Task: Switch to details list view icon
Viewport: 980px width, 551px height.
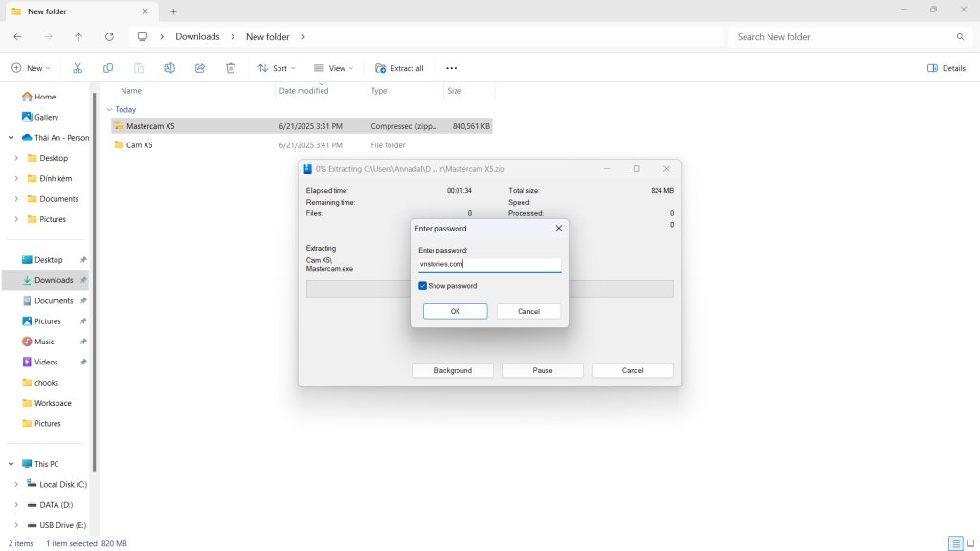Action: click(956, 543)
